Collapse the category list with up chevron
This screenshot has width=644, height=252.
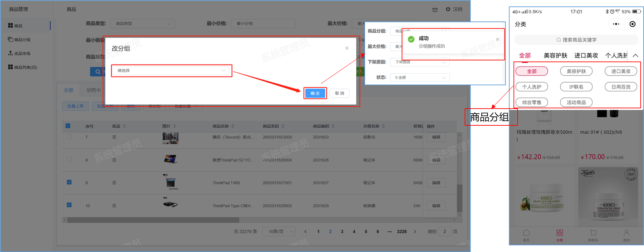[635, 55]
